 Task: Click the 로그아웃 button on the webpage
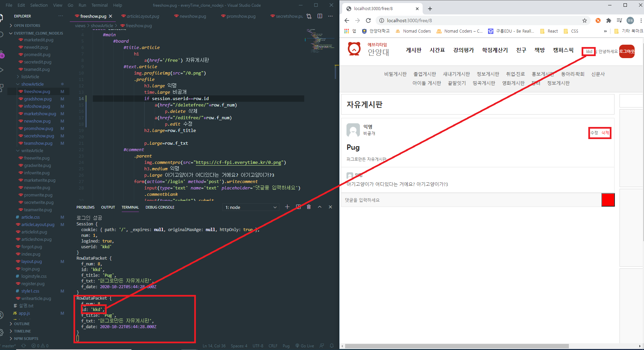627,51
